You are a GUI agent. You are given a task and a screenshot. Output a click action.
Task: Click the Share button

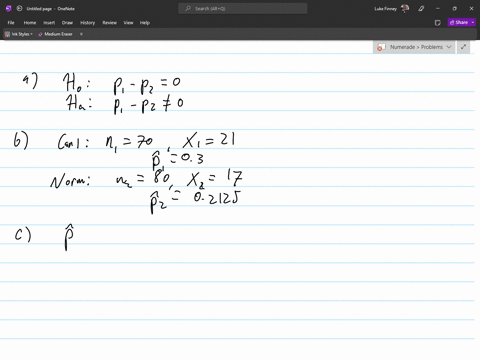click(x=459, y=22)
